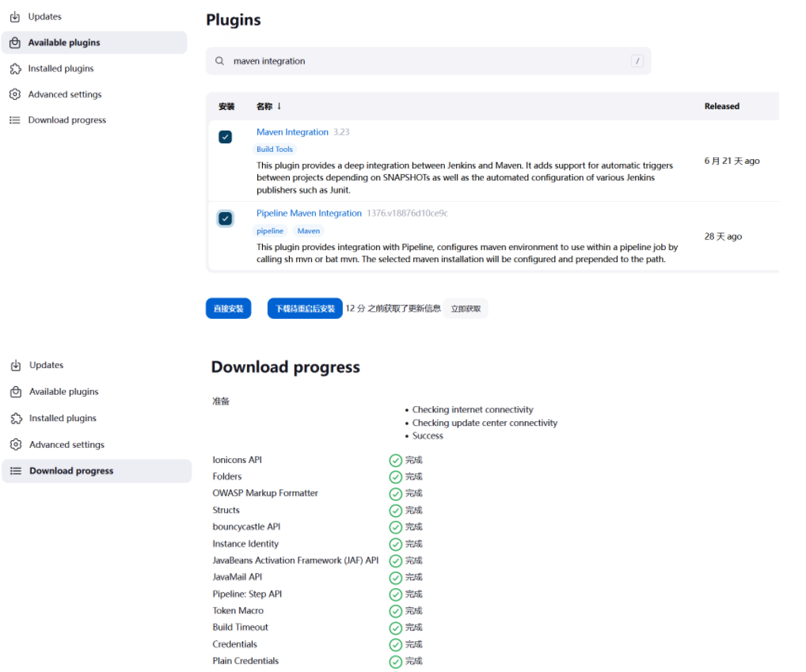Image resolution: width=806 pixels, height=672 pixels.
Task: Click the Plain Credentials row label
Action: coord(245,661)
